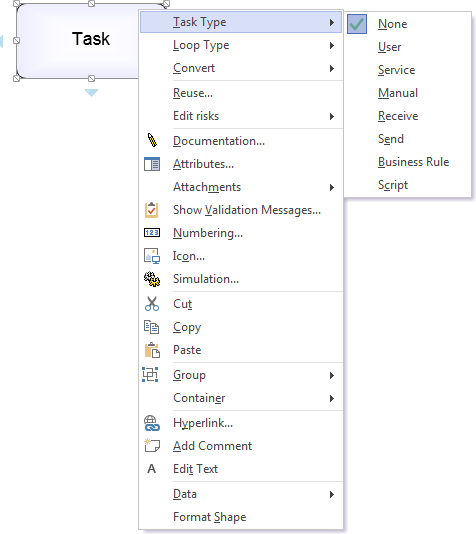Choose Business Rule task type
This screenshot has width=476, height=534.
(x=413, y=162)
